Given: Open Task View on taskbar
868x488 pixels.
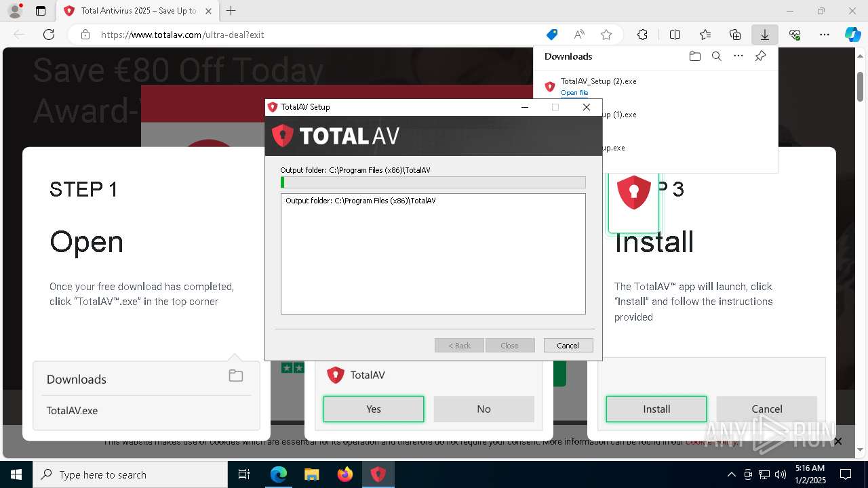Looking at the screenshot, I should click(x=244, y=474).
